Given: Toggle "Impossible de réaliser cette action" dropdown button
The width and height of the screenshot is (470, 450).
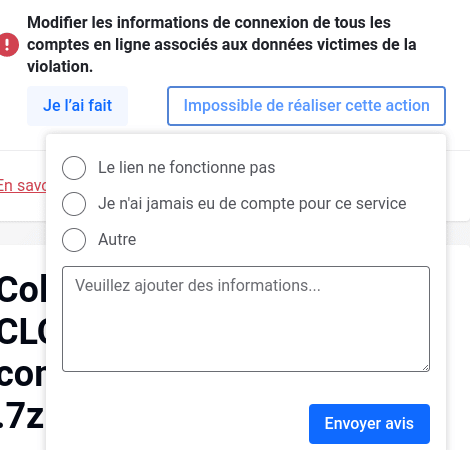Looking at the screenshot, I should tap(306, 106).
